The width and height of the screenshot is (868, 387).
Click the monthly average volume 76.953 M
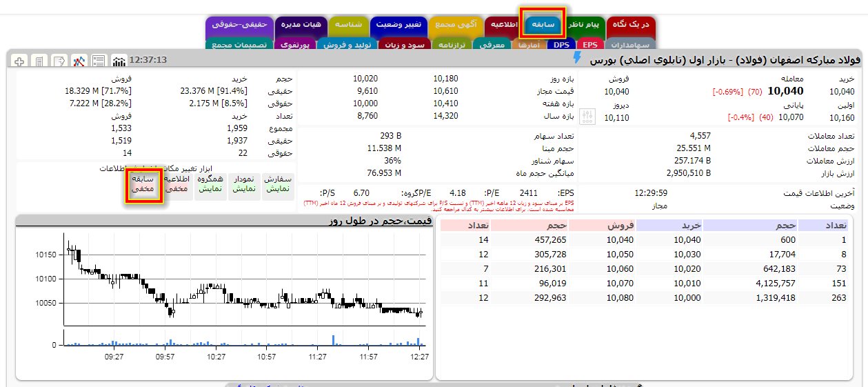click(x=384, y=172)
